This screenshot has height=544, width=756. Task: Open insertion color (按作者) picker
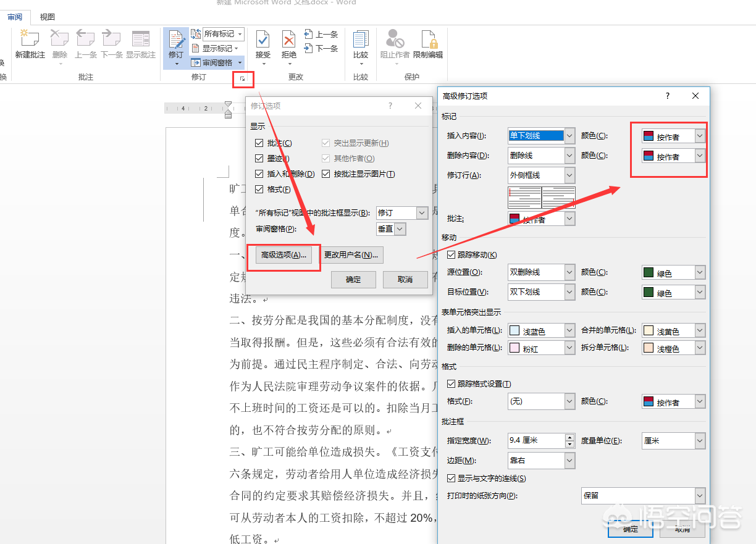(673, 136)
